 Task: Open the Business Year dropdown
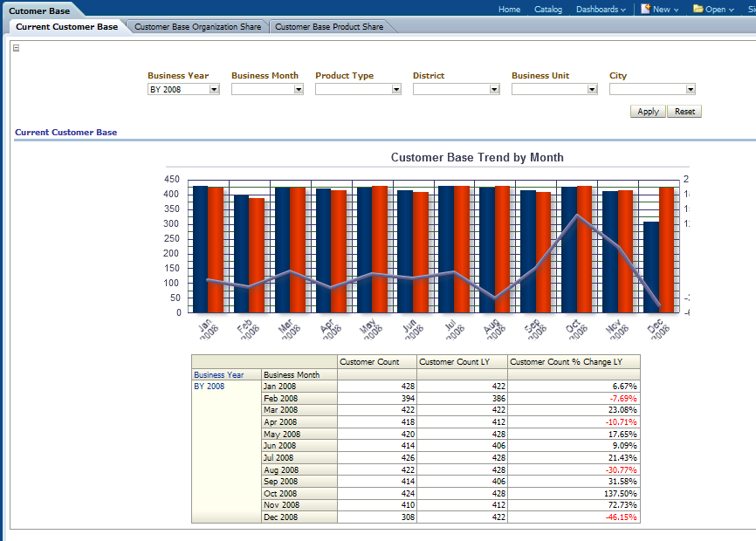click(214, 89)
